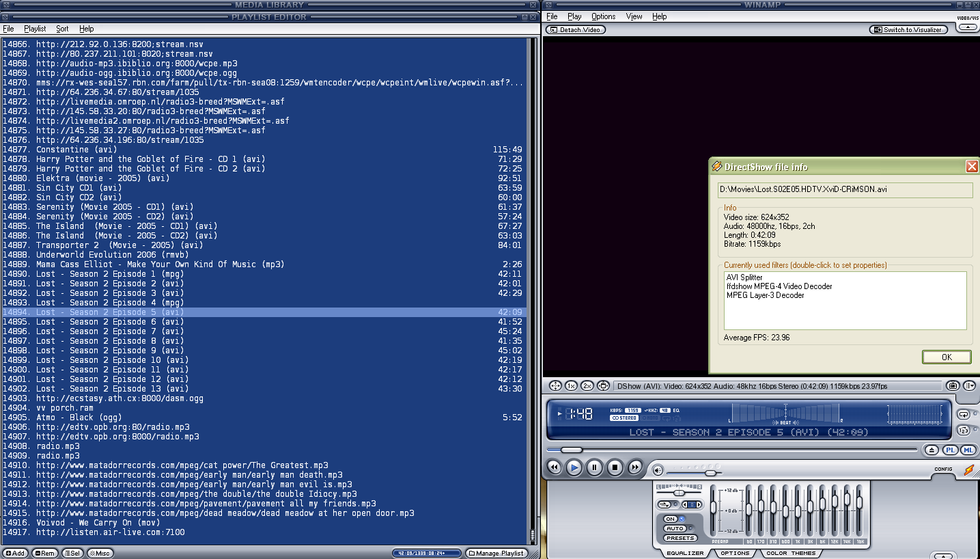Image resolution: width=980 pixels, height=559 pixels.
Task: Switch to the COLOR THEMES tab
Action: (x=791, y=553)
